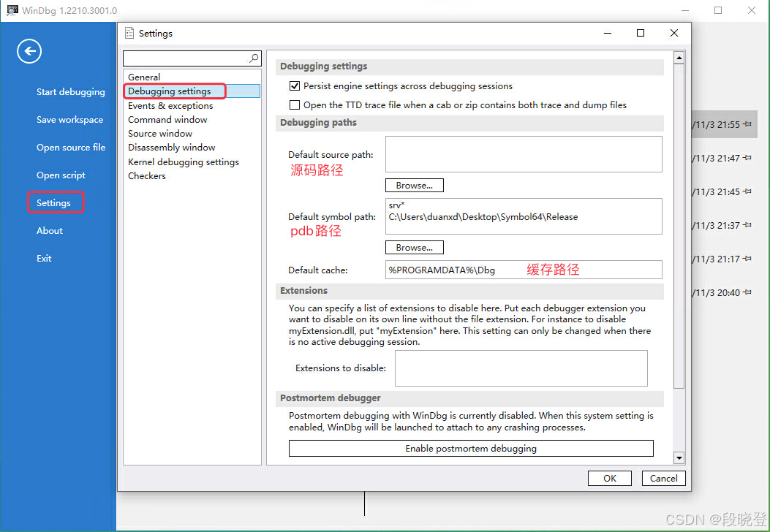Click the settings search box

click(192, 58)
